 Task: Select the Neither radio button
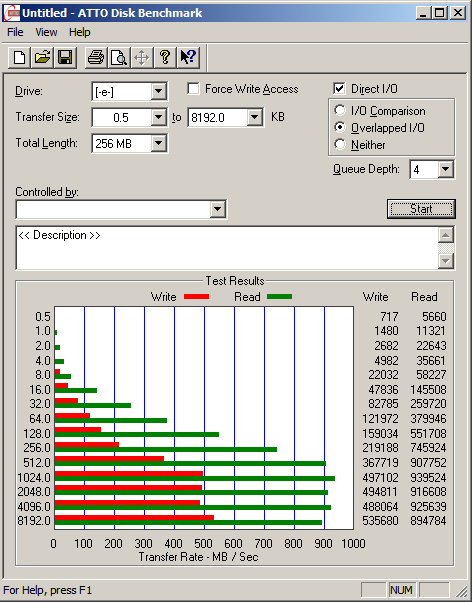point(340,144)
